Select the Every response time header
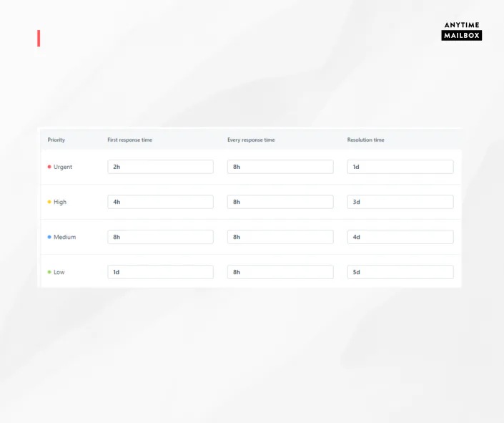 point(251,140)
